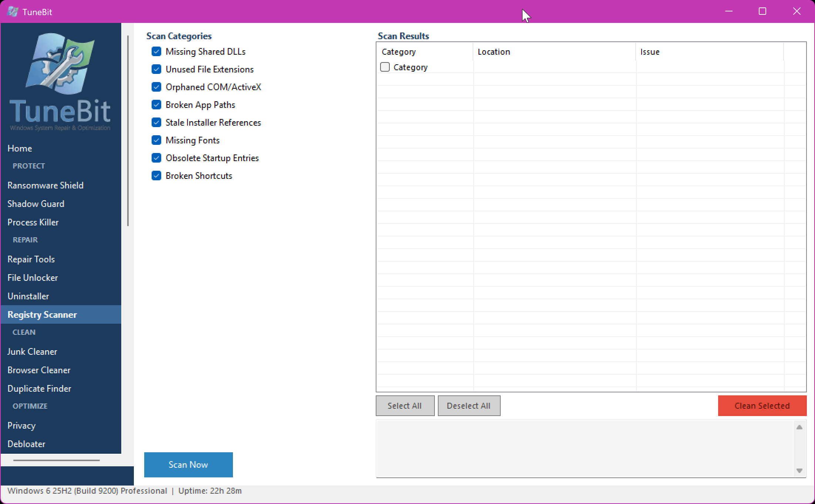
Task: Maximize the TuneBit window
Action: click(762, 11)
